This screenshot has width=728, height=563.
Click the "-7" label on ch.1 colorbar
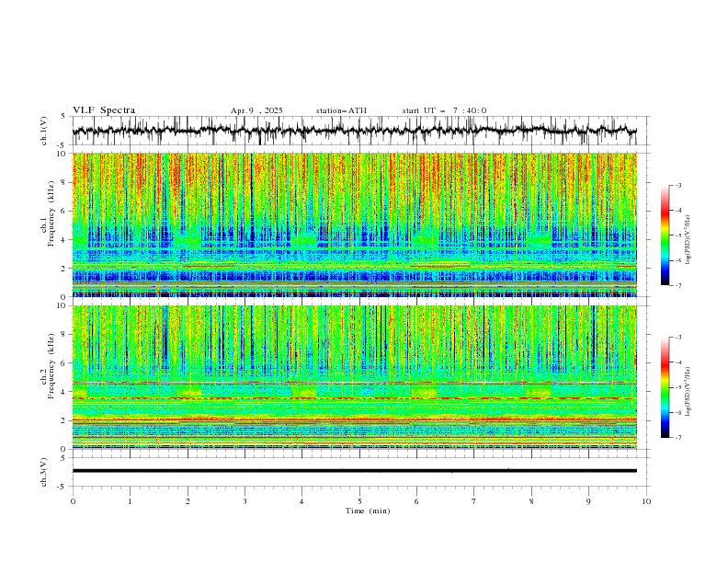click(677, 286)
